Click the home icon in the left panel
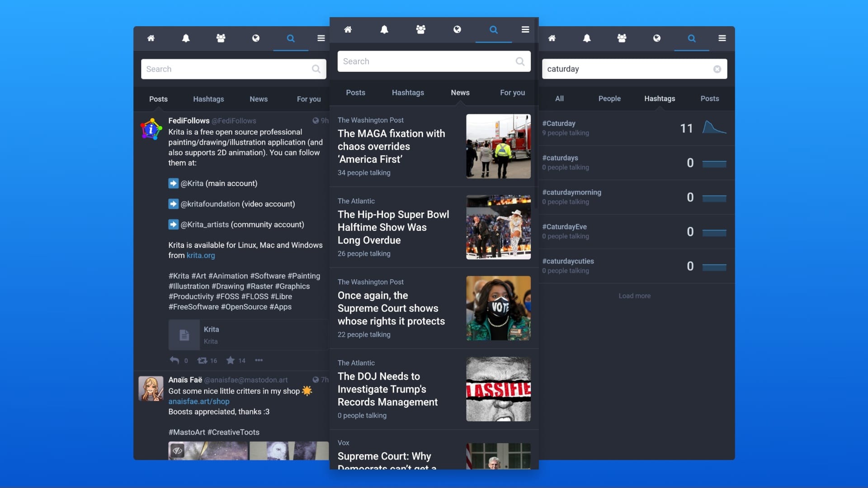The image size is (868, 488). point(151,38)
